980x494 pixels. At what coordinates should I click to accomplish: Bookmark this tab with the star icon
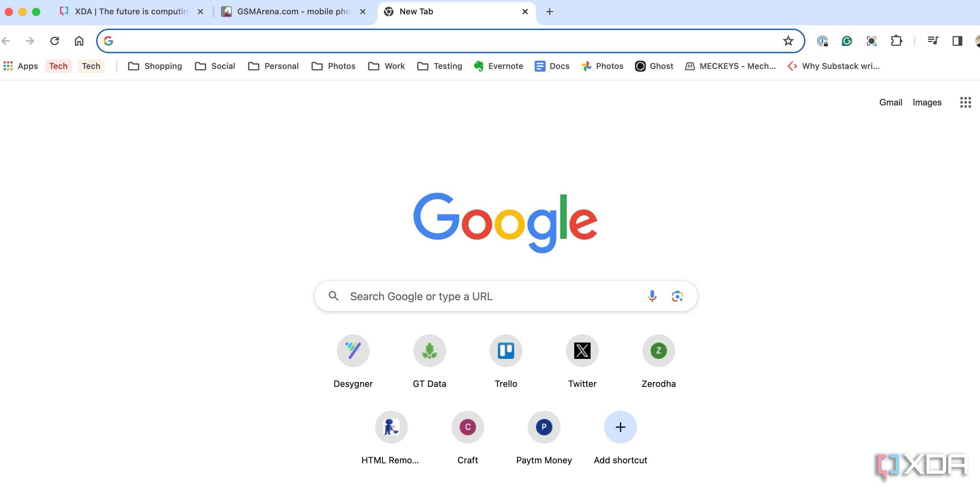(x=788, y=41)
